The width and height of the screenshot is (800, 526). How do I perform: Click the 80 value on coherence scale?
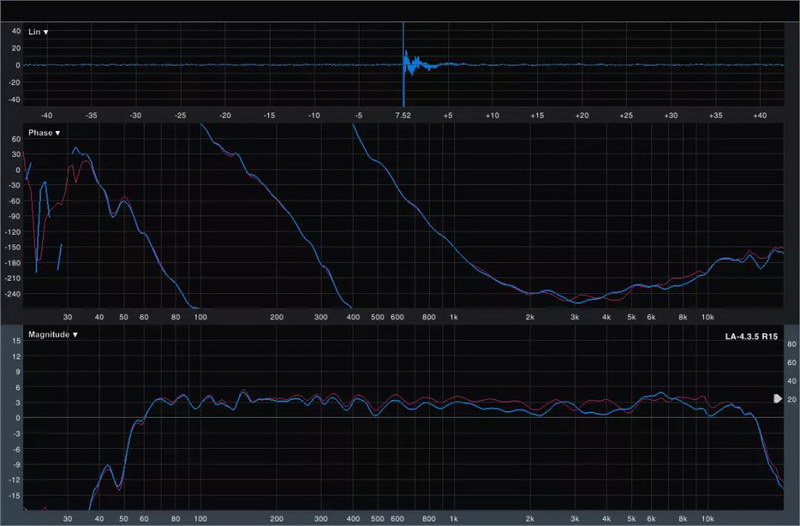[791, 344]
